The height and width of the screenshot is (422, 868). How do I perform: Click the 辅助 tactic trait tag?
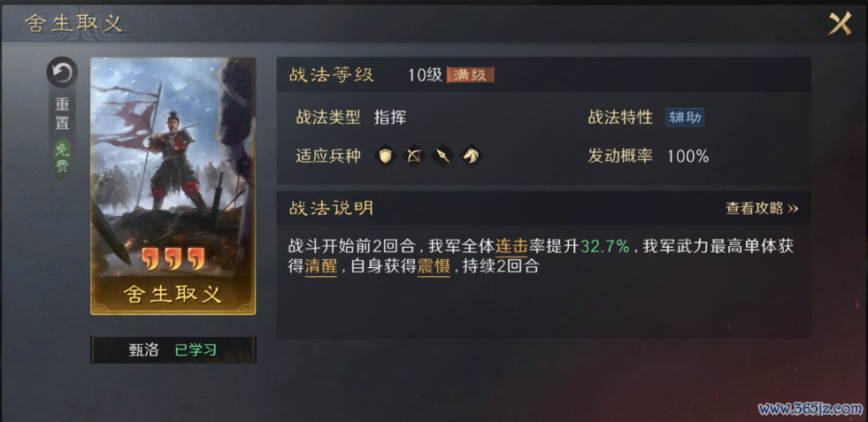click(x=685, y=118)
